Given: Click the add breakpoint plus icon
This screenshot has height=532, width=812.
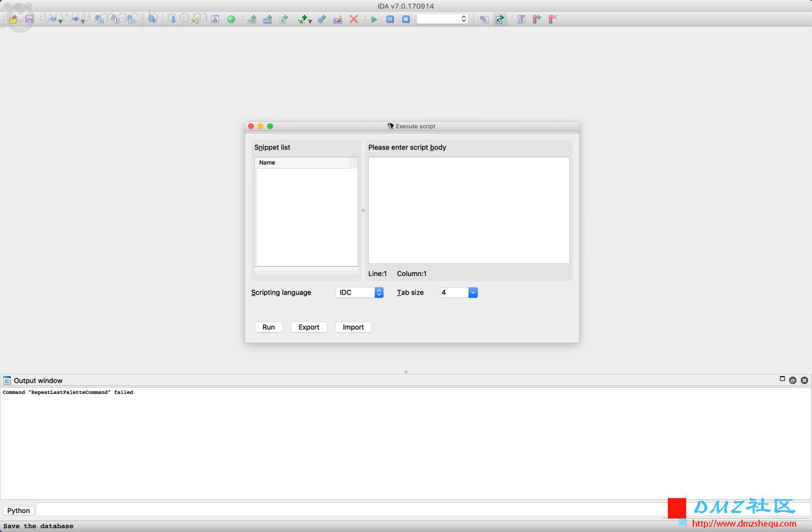Looking at the screenshot, I should pyautogui.click(x=537, y=19).
